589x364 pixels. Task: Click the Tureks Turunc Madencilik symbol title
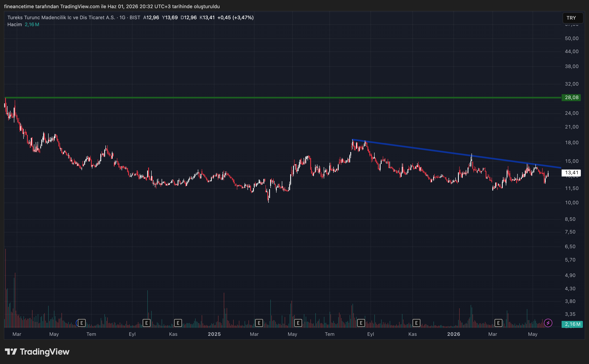[61, 18]
